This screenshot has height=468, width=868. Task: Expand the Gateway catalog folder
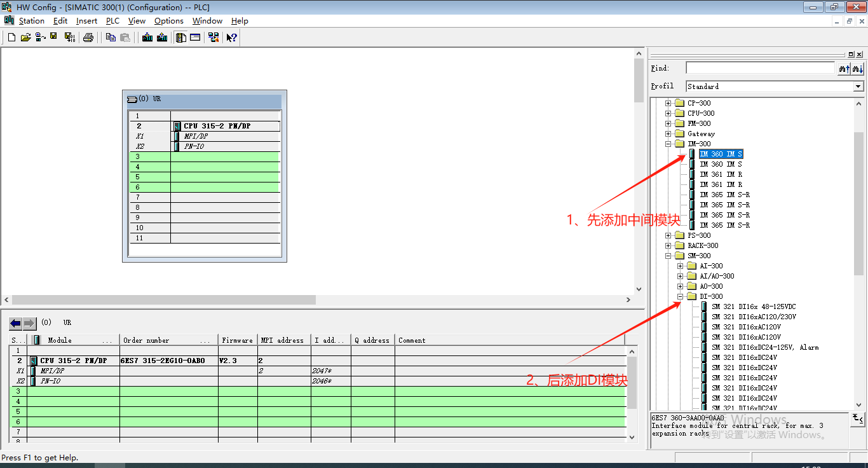tap(668, 134)
